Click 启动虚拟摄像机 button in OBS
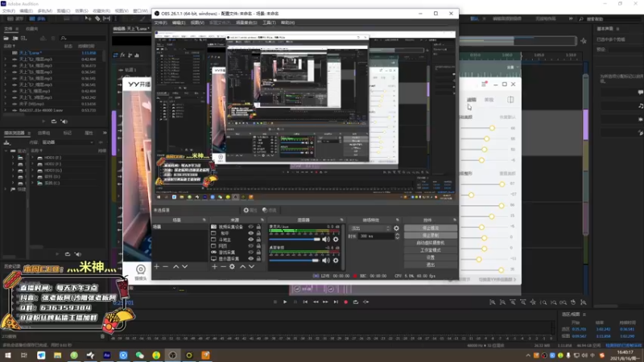 [x=431, y=243]
